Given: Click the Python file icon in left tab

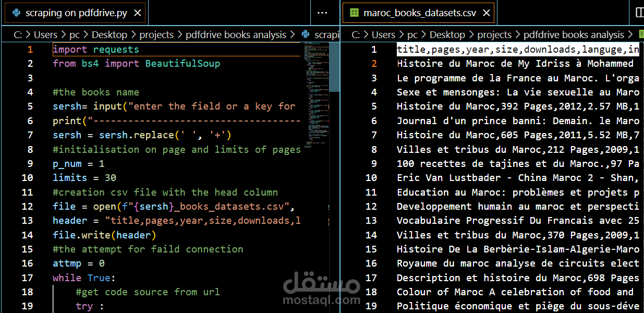Looking at the screenshot, I should [x=16, y=13].
